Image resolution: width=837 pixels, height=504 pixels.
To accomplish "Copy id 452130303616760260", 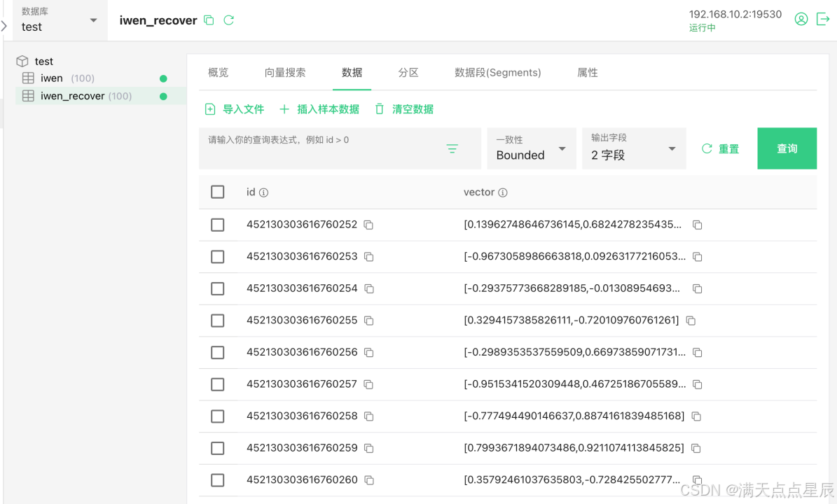I will [x=369, y=480].
